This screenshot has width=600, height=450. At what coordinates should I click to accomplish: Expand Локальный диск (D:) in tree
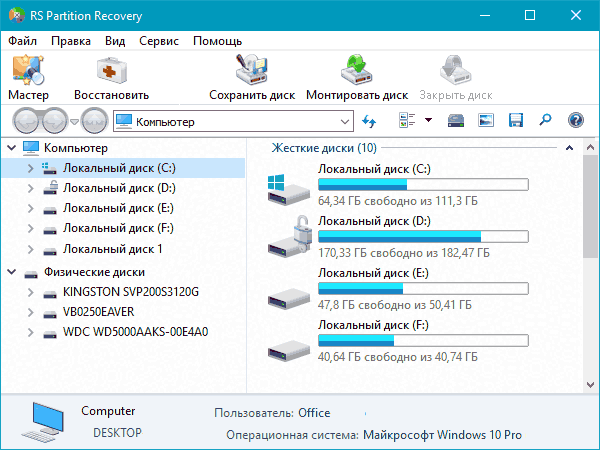pyautogui.click(x=31, y=188)
